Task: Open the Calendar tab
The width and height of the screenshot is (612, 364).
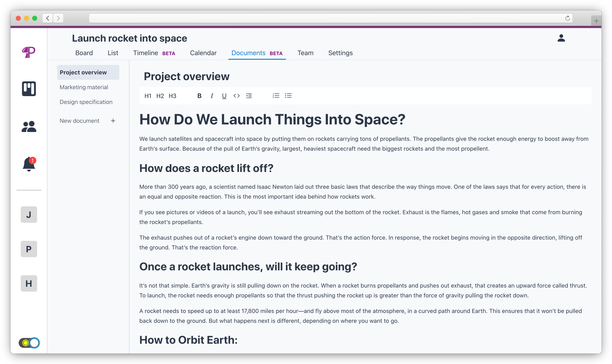Action: pyautogui.click(x=203, y=53)
